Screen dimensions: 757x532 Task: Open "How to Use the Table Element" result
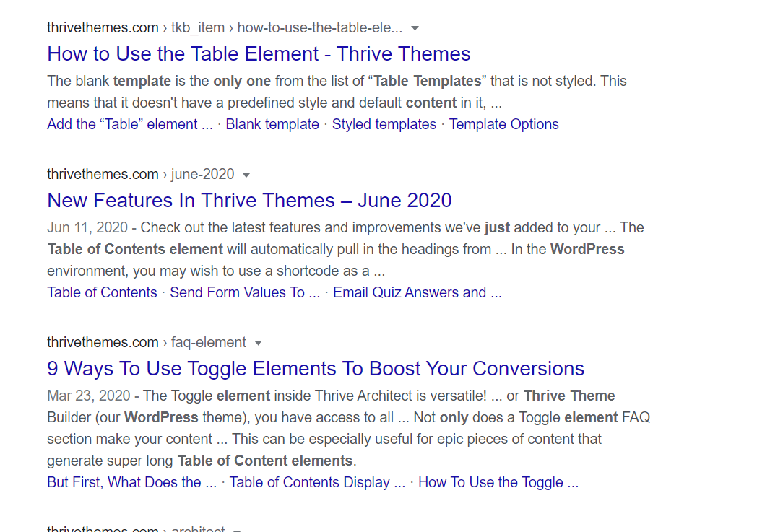tap(259, 54)
